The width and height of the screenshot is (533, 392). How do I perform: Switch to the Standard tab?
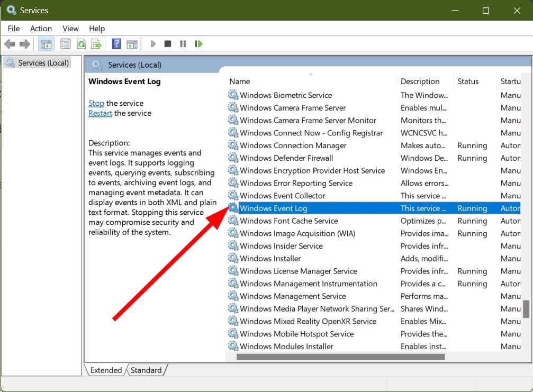click(x=146, y=370)
